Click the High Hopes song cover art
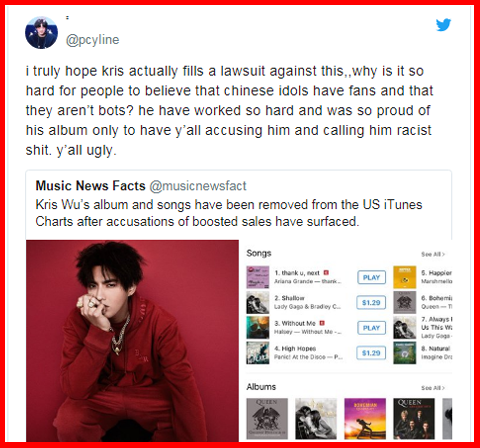Viewport: 480px width, 448px height. tap(258, 353)
